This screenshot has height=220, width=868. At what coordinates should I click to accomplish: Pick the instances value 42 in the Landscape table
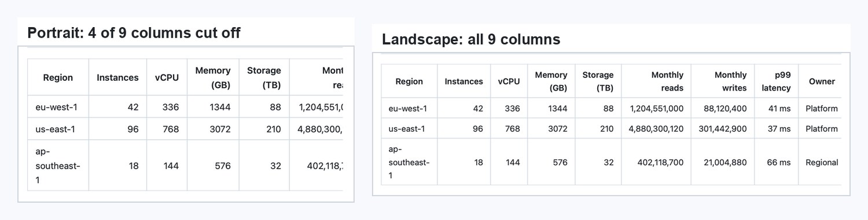464,109
